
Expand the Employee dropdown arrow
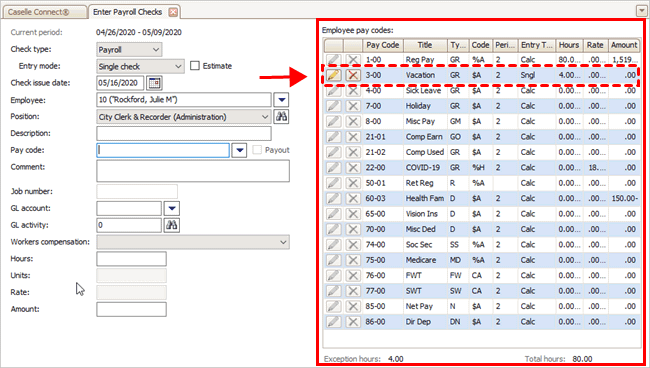point(281,100)
